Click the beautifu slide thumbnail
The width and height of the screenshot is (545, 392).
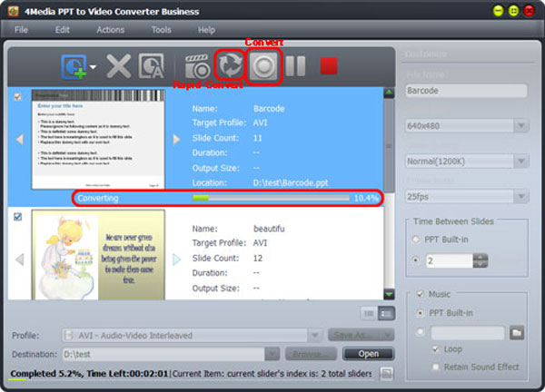pos(98,254)
